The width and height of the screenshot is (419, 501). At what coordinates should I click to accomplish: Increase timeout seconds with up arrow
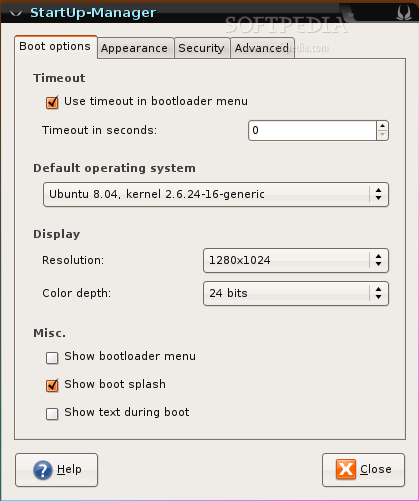point(382,126)
